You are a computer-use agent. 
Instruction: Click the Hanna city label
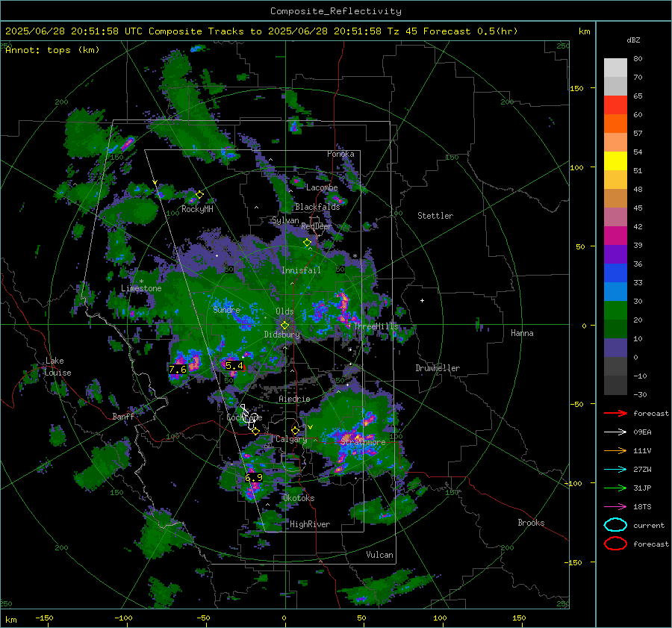click(522, 333)
